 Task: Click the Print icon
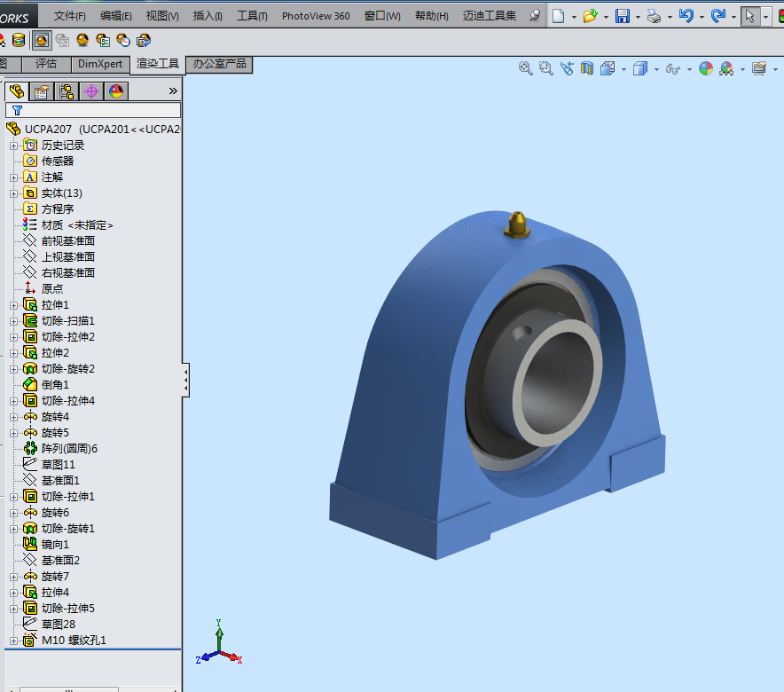pyautogui.click(x=654, y=17)
